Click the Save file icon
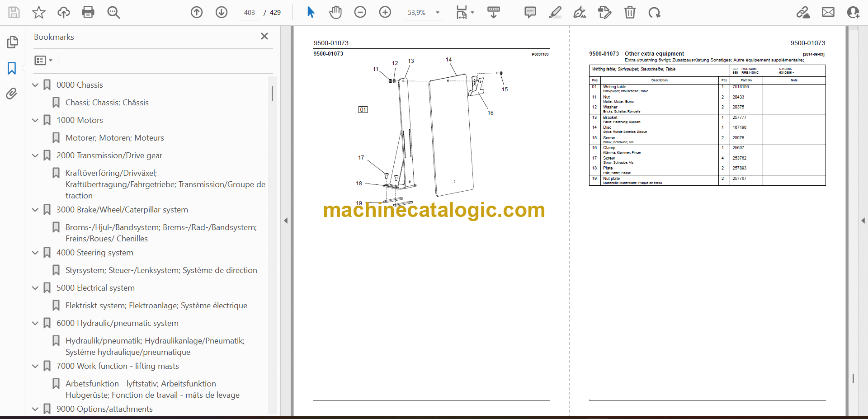This screenshot has height=419, width=868. point(14,12)
